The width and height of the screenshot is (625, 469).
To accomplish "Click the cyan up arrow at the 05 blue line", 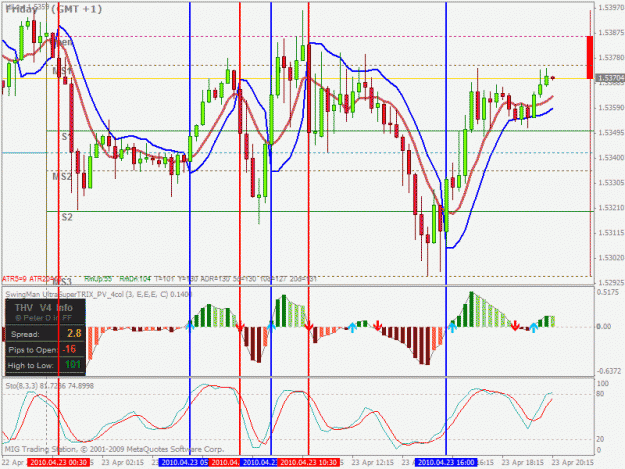I will (190, 326).
